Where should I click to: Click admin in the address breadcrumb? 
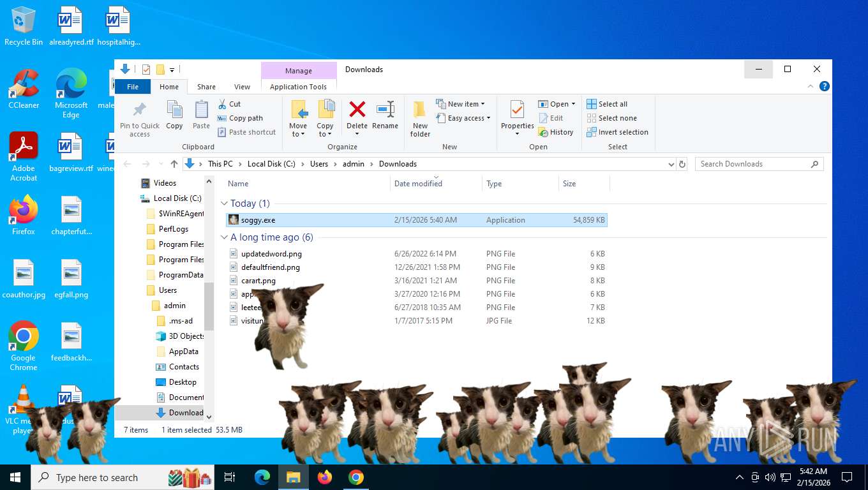(x=354, y=164)
